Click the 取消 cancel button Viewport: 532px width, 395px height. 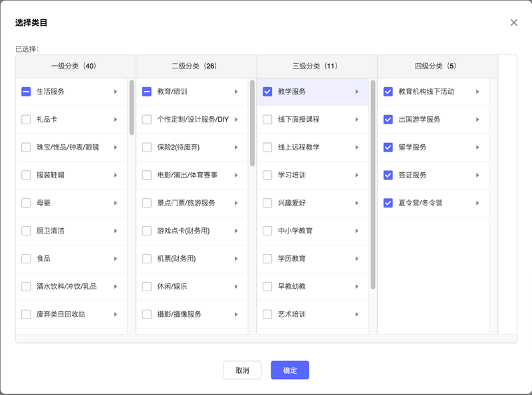pos(243,370)
